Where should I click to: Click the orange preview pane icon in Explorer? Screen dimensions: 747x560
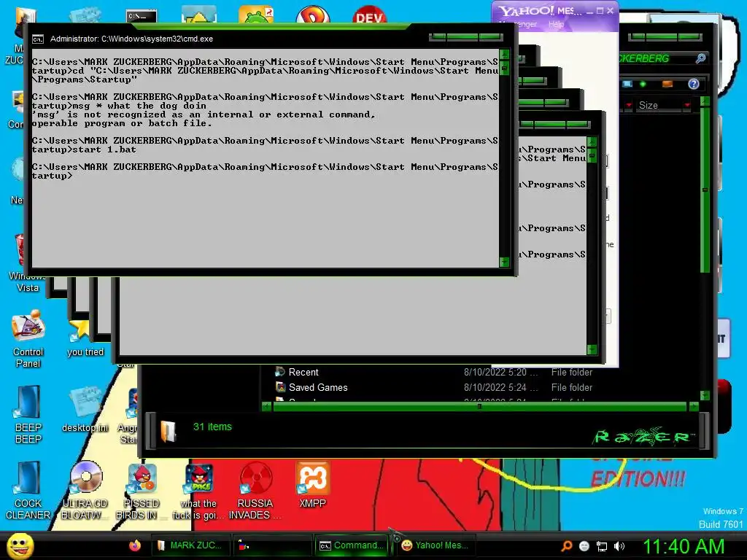667,85
